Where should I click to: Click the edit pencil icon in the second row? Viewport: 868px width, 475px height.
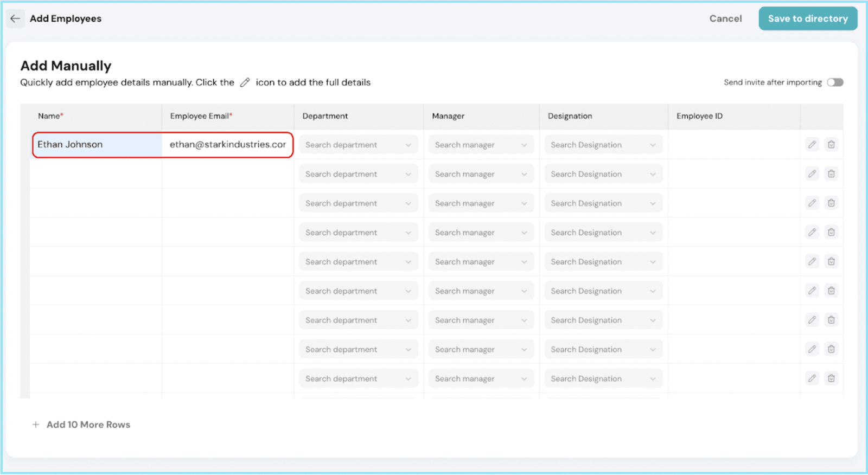812,174
